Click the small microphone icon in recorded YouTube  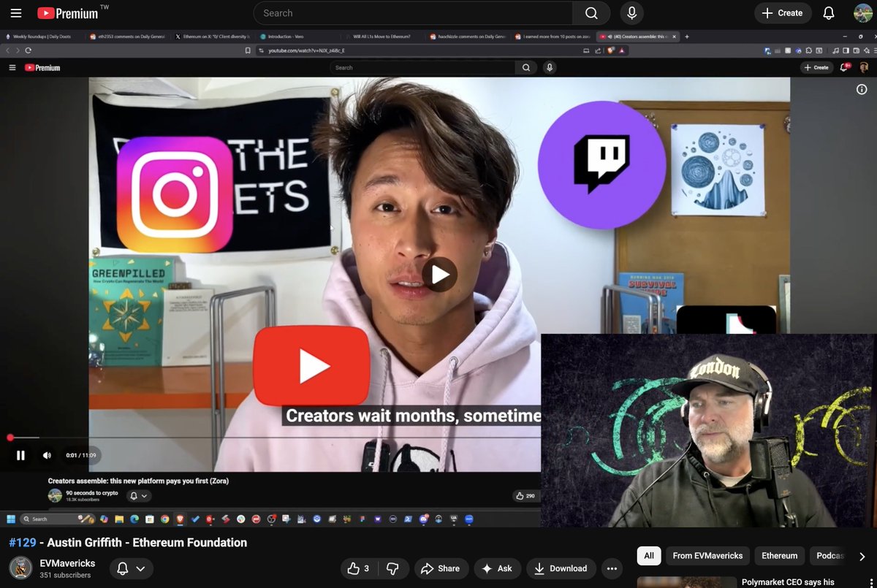point(550,67)
